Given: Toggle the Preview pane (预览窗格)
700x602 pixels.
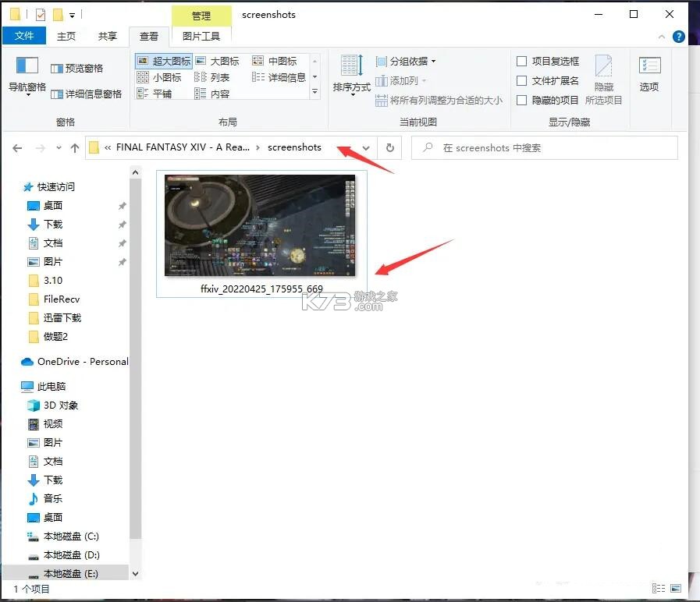Looking at the screenshot, I should coord(76,69).
